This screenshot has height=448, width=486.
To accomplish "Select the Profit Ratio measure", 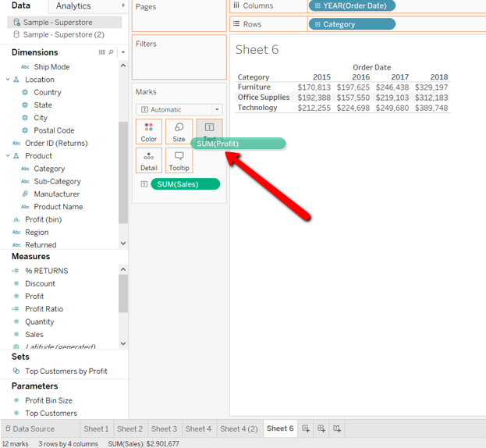I will point(44,309).
